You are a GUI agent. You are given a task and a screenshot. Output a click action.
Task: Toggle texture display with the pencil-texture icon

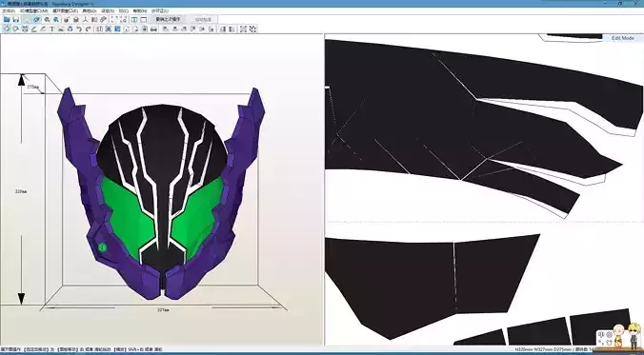click(36, 19)
